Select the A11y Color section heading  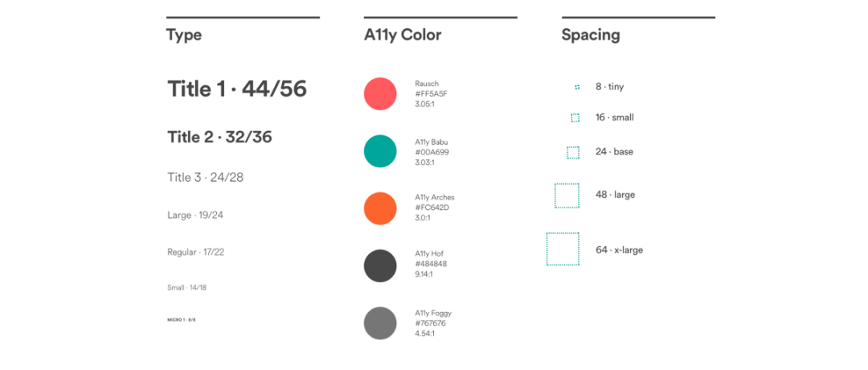click(x=403, y=35)
